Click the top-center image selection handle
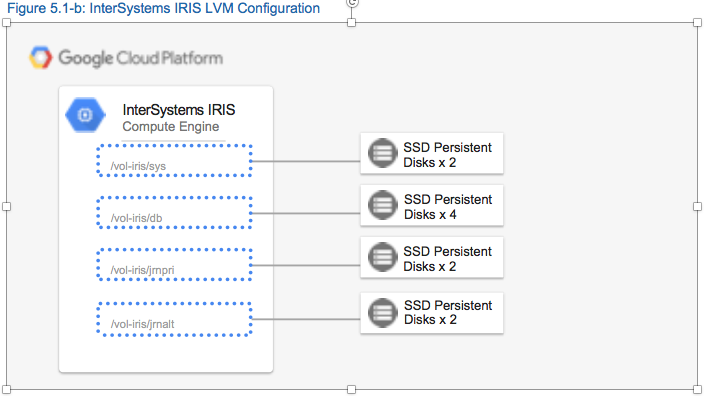Screen dimensions: 705x396 pos(352,22)
